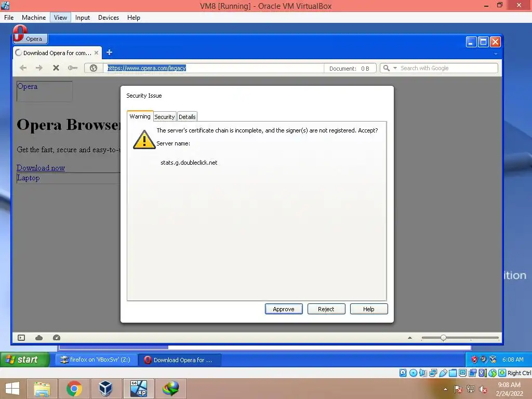The height and width of the screenshot is (399, 532).
Task: Go forward with the Opera forward arrow
Action: [x=39, y=68]
